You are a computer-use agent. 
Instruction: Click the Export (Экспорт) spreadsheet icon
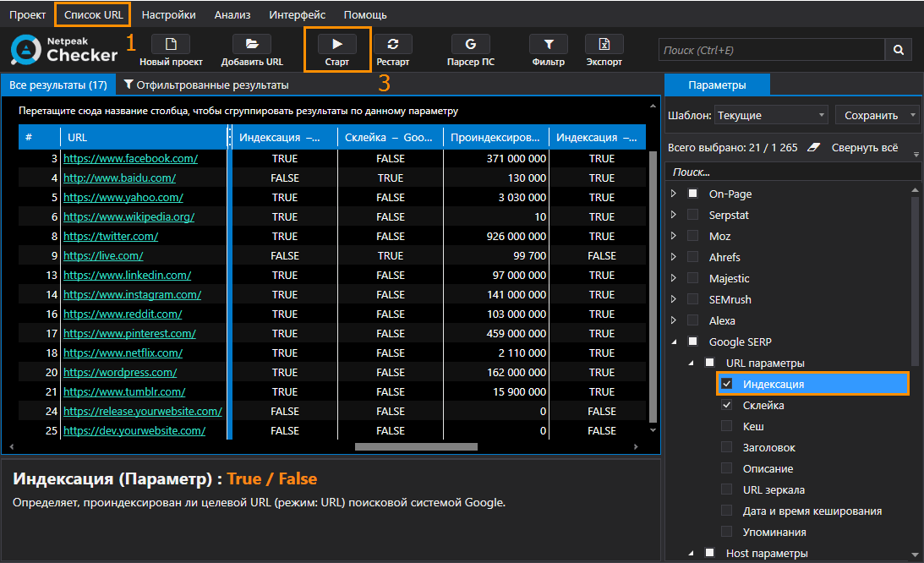pos(604,45)
